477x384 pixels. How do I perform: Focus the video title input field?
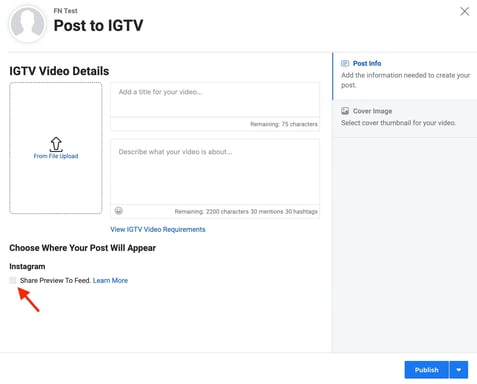point(215,100)
